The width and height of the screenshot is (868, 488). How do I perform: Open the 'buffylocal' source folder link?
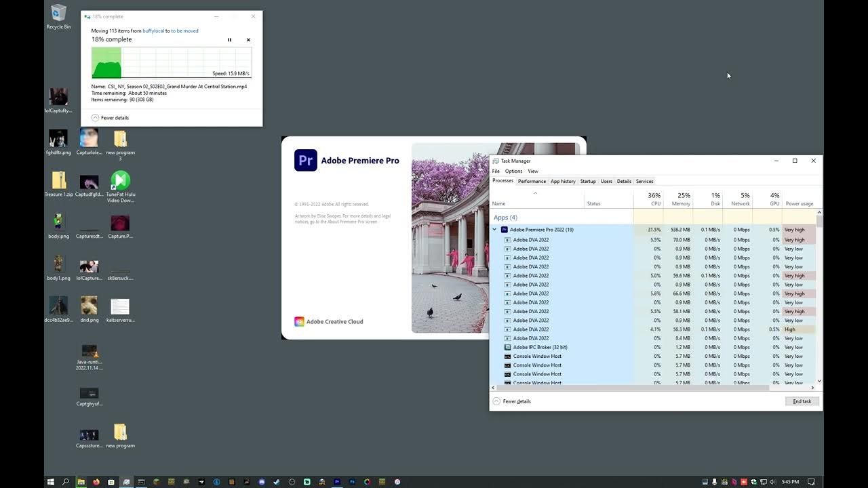point(153,30)
